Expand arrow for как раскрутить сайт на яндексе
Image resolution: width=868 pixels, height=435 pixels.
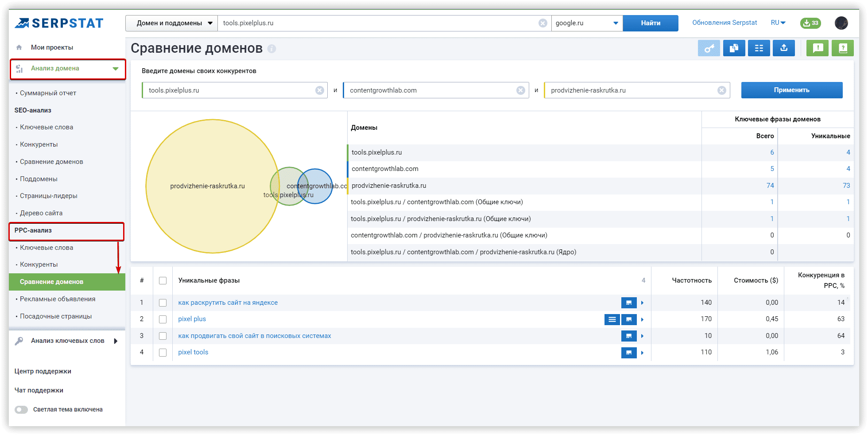point(642,303)
